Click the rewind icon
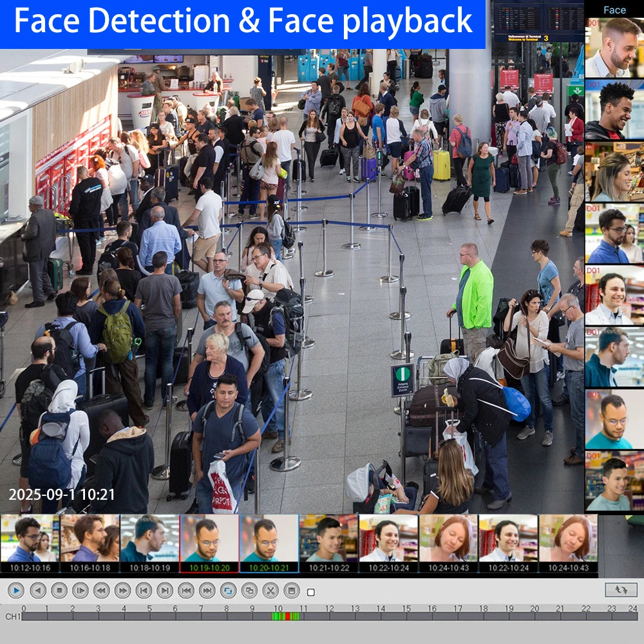 click(102, 592)
